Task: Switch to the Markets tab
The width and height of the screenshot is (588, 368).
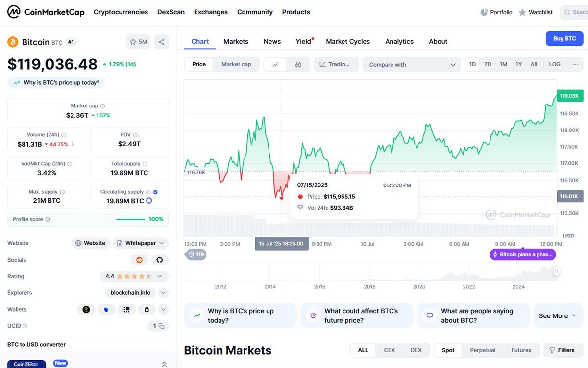Action: point(236,42)
